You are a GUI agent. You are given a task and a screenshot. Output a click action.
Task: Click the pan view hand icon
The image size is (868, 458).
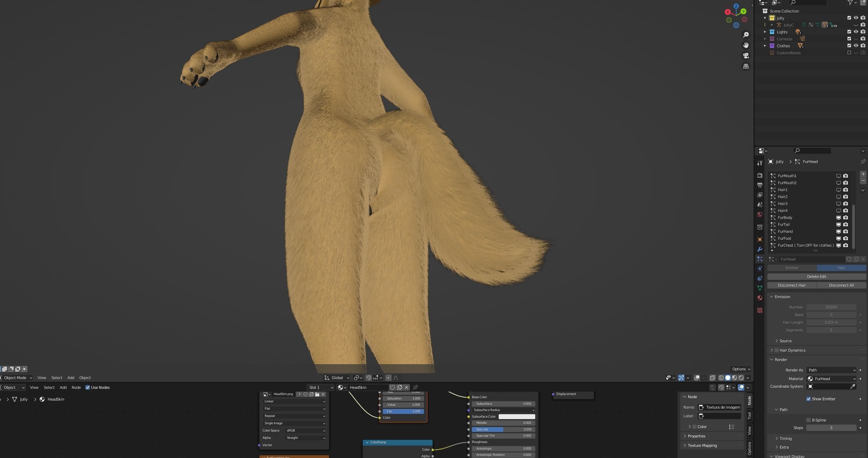(x=746, y=45)
